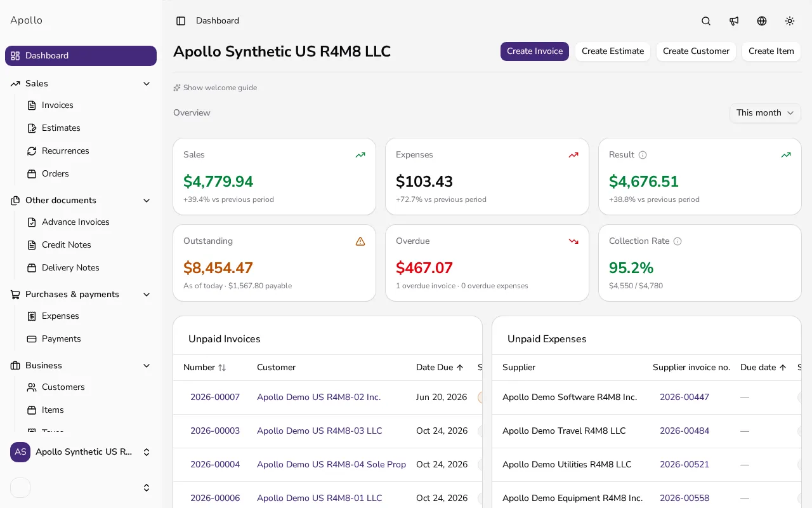Collapse the Business sidebar section

pyautogui.click(x=147, y=366)
